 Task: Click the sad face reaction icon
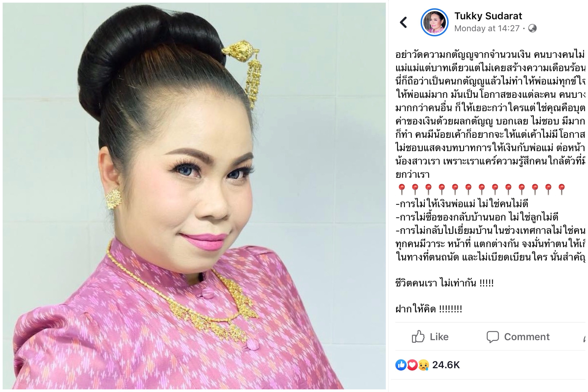(x=423, y=365)
